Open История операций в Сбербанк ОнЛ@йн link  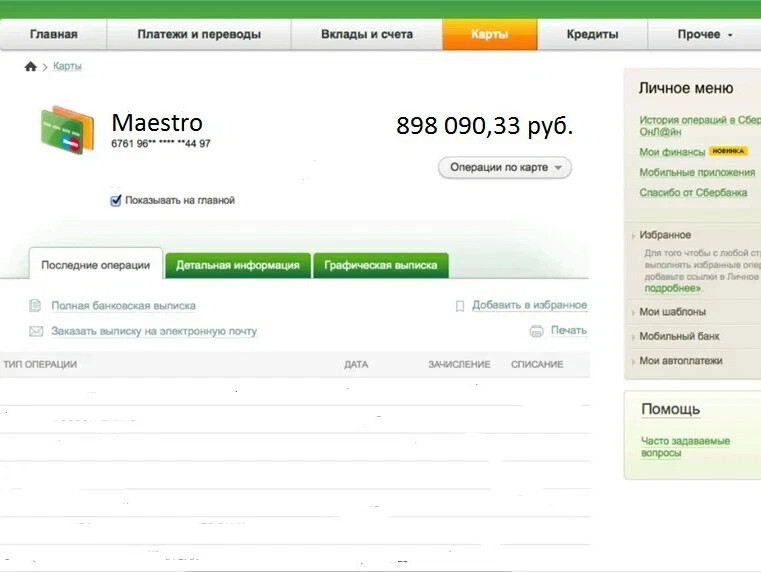click(700, 126)
